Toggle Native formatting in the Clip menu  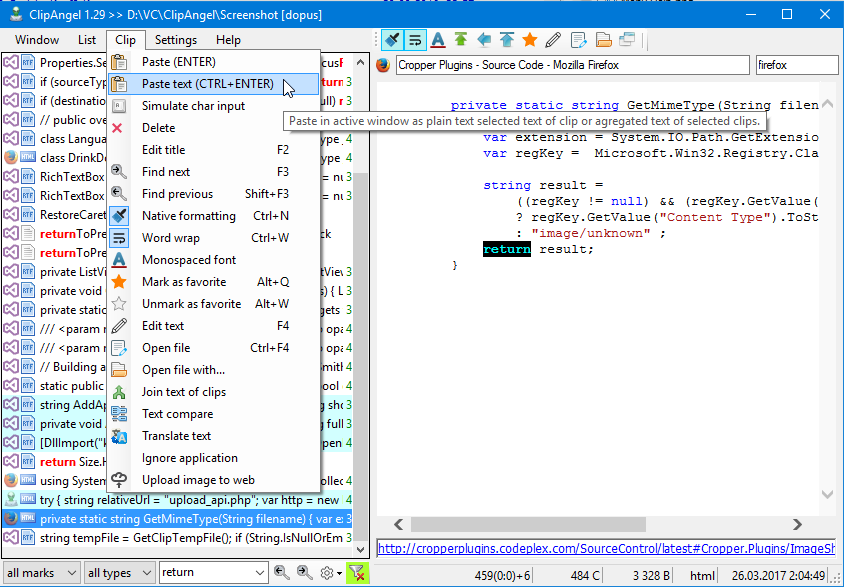click(x=214, y=216)
